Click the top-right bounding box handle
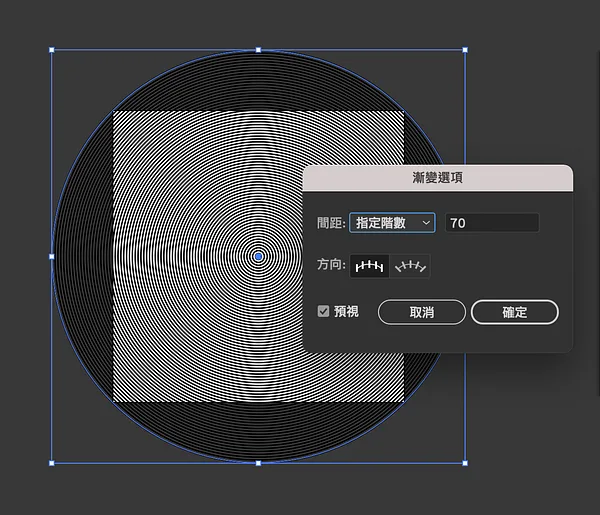This screenshot has height=515, width=600. pyautogui.click(x=465, y=50)
